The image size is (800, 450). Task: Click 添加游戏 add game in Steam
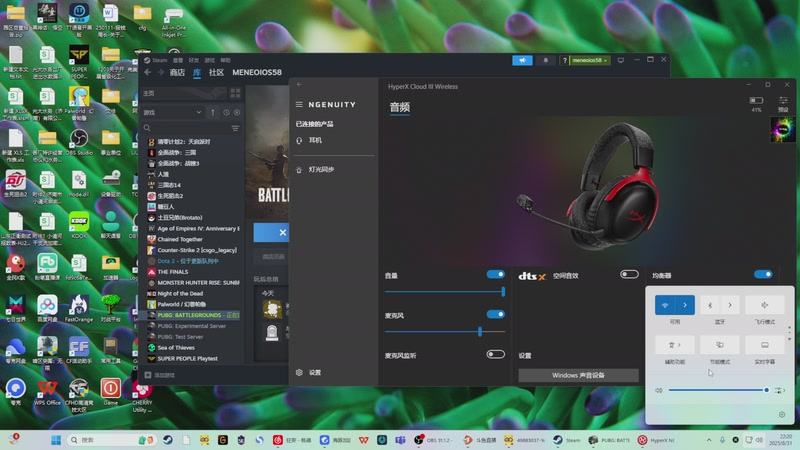(x=160, y=375)
